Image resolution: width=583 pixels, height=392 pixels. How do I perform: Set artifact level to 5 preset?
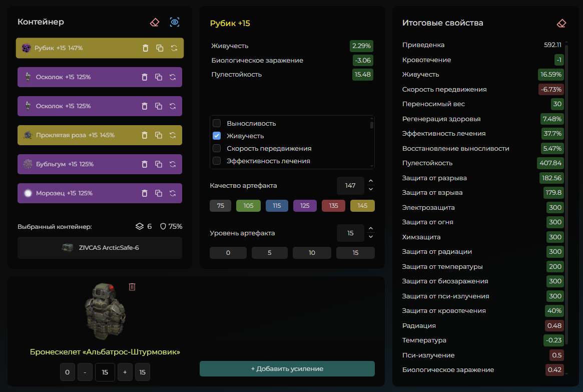(270, 253)
